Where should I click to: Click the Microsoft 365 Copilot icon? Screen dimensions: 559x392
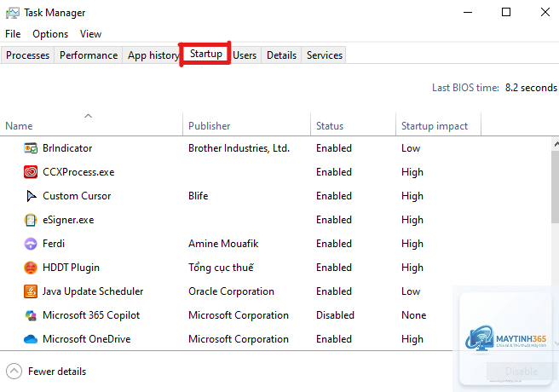click(31, 315)
